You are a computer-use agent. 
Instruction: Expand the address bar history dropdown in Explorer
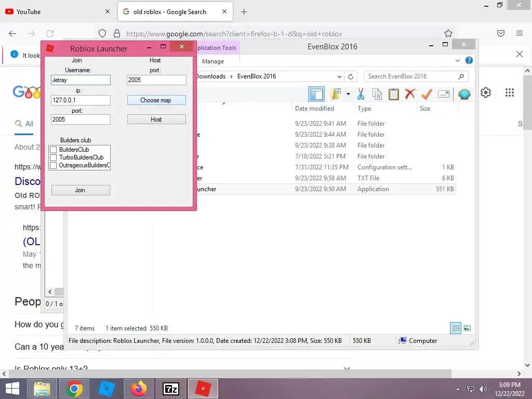click(x=339, y=77)
